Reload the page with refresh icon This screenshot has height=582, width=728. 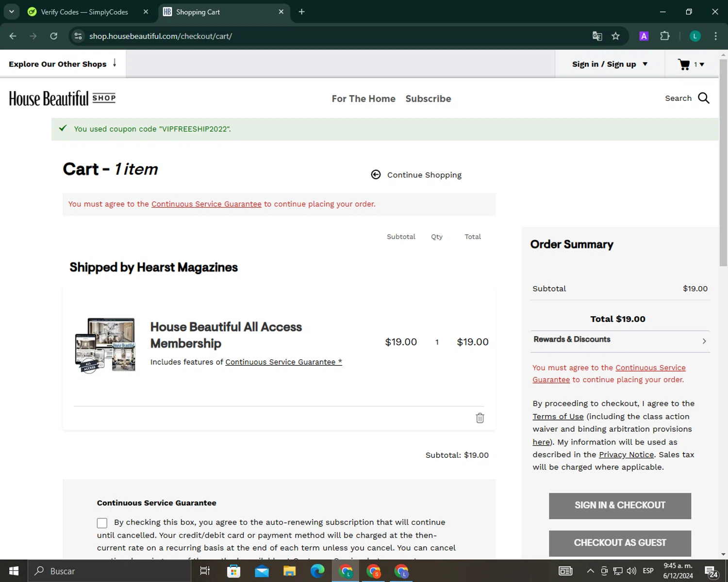pyautogui.click(x=54, y=36)
